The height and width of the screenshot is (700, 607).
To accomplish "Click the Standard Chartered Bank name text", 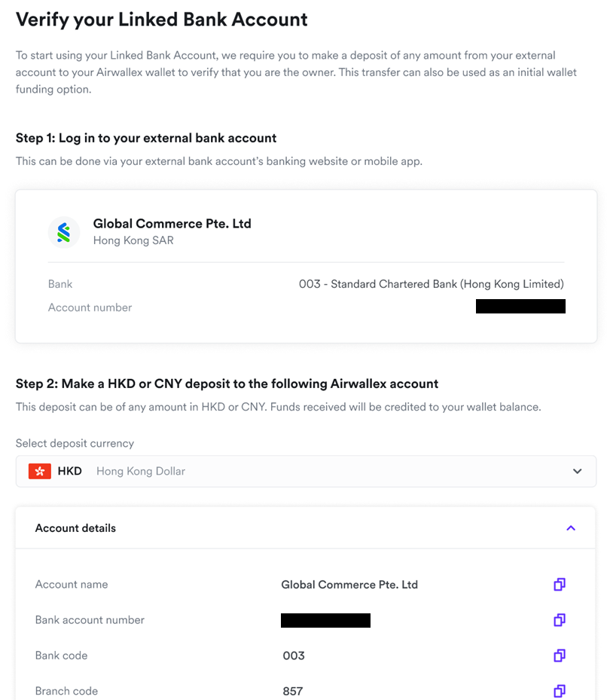I will click(431, 284).
